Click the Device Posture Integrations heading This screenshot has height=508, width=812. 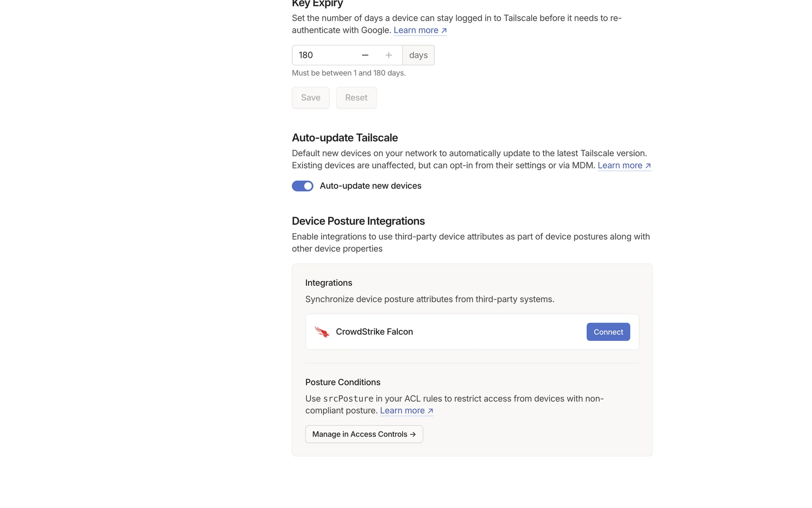358,221
